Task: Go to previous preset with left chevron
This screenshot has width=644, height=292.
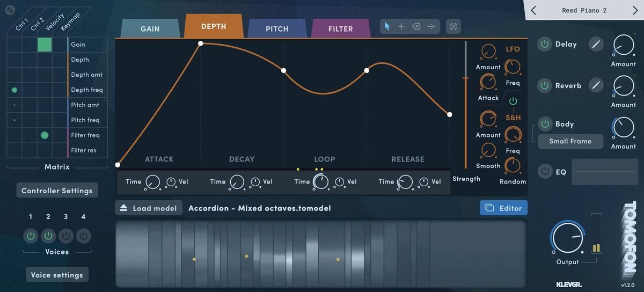Action: click(x=533, y=10)
